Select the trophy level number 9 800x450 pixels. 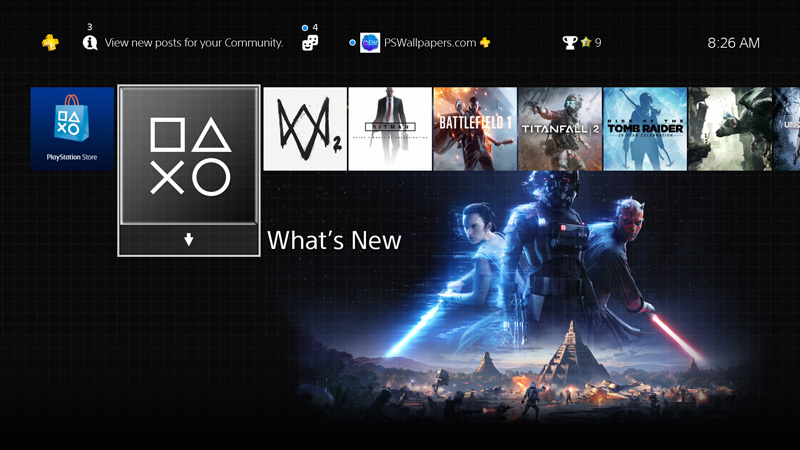pos(598,43)
